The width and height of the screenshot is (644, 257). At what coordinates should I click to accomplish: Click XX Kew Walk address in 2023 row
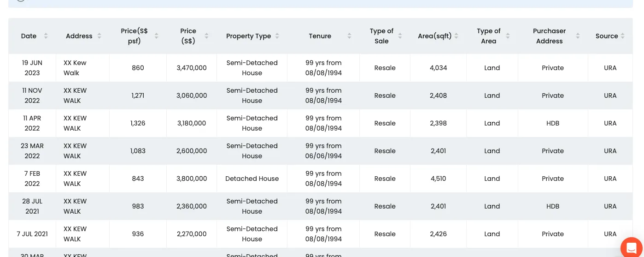point(75,68)
